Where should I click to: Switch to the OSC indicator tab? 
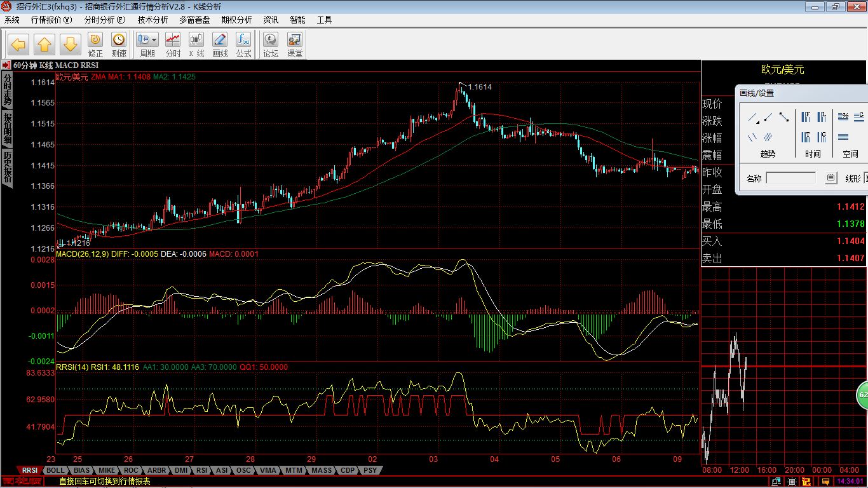pyautogui.click(x=243, y=470)
